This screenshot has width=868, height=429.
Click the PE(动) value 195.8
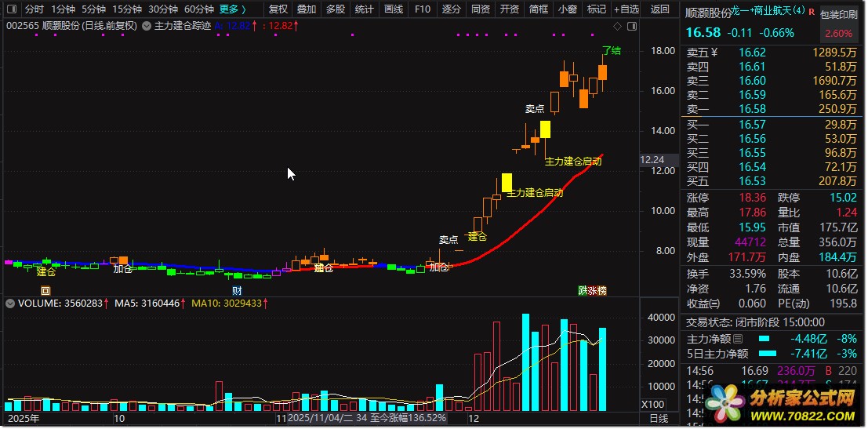point(844,304)
